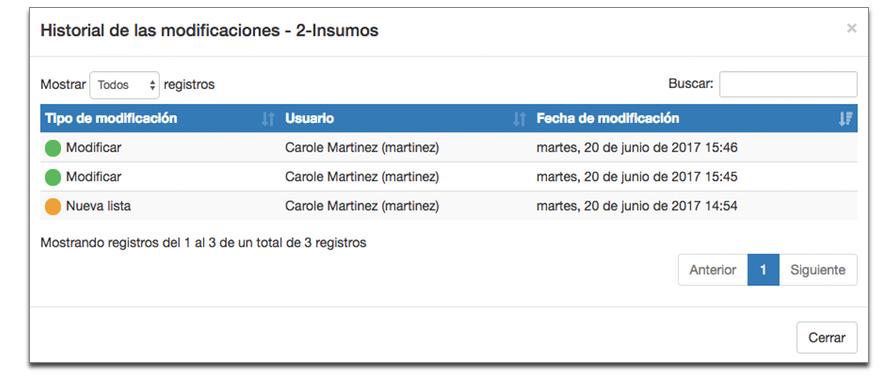892x378 pixels.
Task: Click the 'registros' label next to dropdown
Action: (x=189, y=85)
